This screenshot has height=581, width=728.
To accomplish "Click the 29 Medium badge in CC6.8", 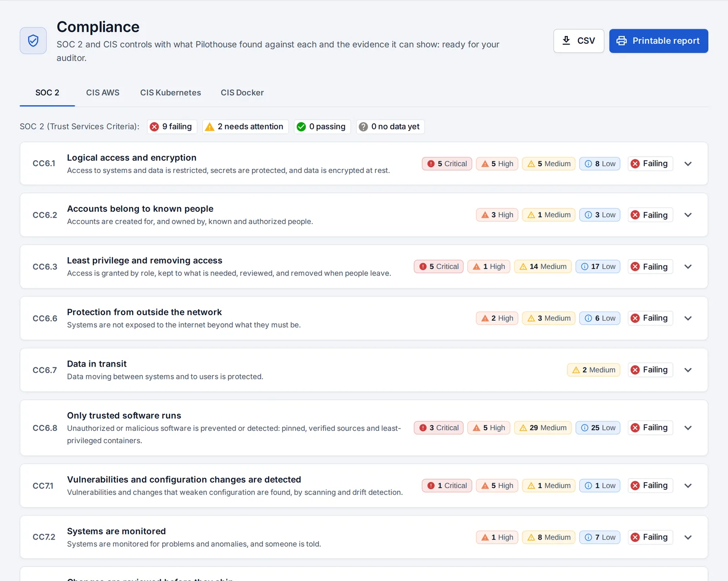I will pyautogui.click(x=543, y=428).
